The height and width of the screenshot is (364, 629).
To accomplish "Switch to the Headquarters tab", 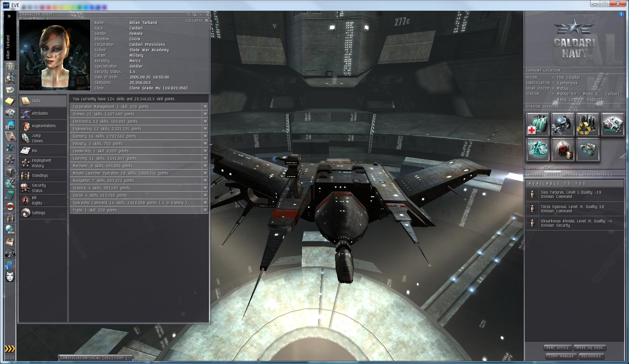I will (596, 174).
